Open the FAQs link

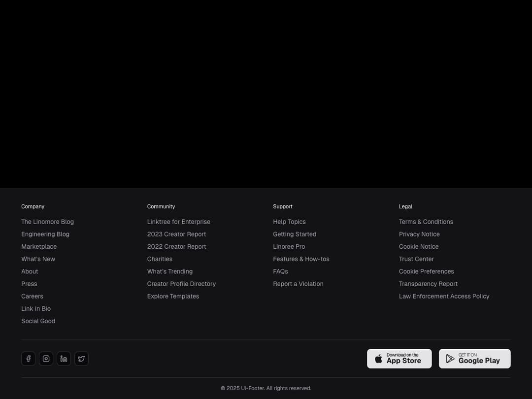[x=281, y=271]
